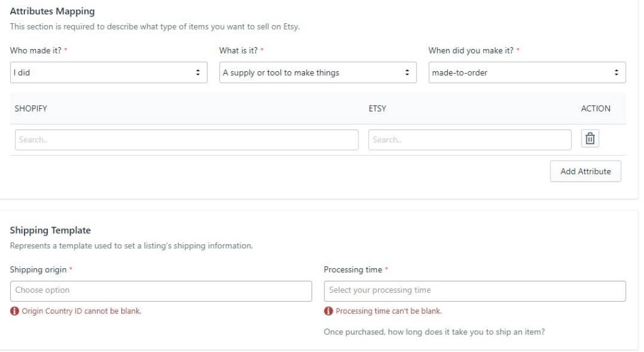Image resolution: width=644 pixels, height=352 pixels.
Task: Delete the attribute mapping row with trash icon
Action: [x=590, y=139]
